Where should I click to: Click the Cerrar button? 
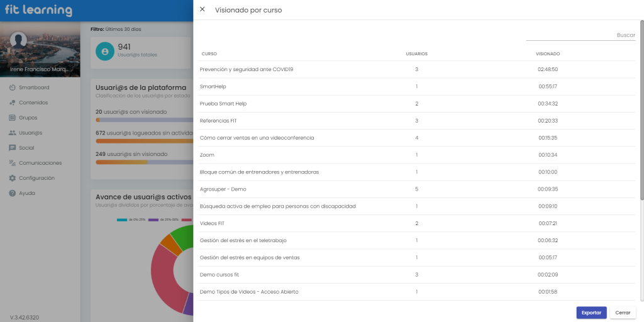[x=623, y=313]
